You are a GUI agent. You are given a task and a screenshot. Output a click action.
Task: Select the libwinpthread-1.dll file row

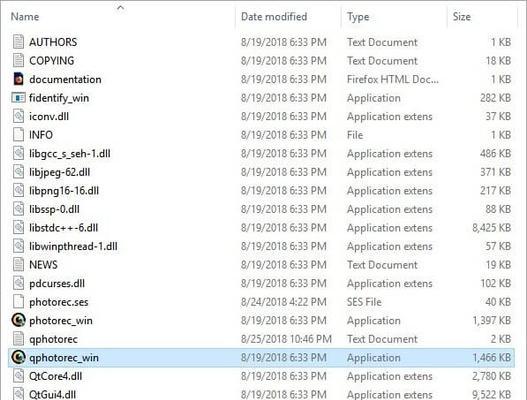pyautogui.click(x=261, y=246)
